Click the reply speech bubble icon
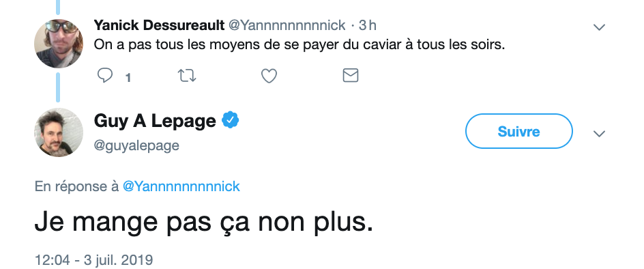The image size is (644, 269). (x=105, y=76)
